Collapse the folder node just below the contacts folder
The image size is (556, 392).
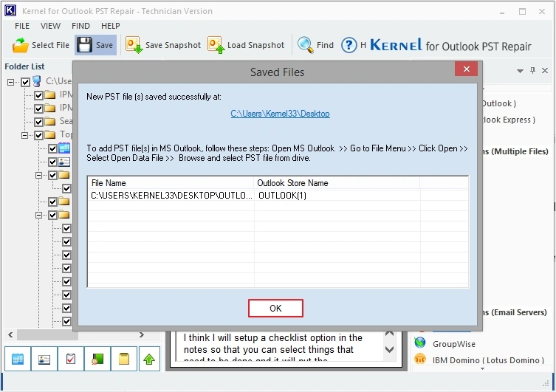coord(38,175)
